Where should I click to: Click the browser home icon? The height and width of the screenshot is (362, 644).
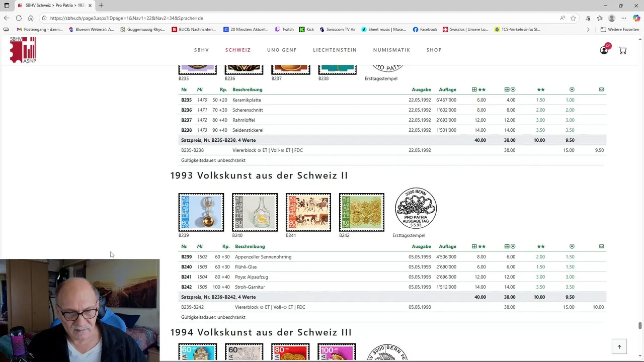(31, 18)
